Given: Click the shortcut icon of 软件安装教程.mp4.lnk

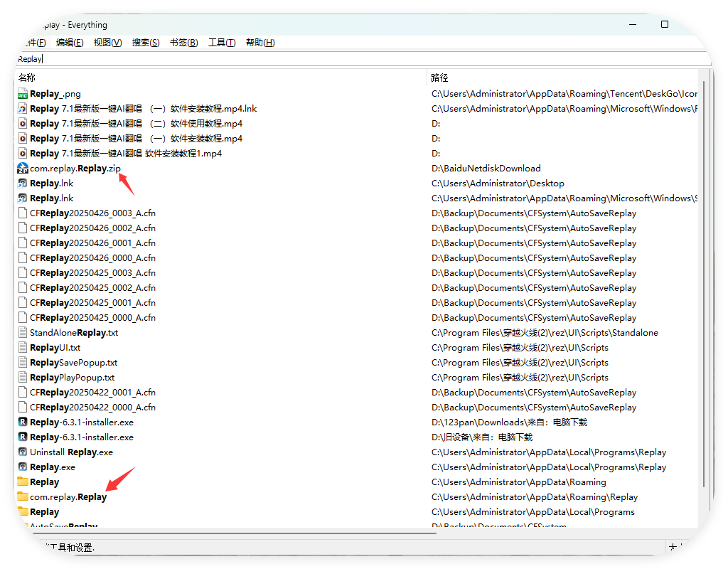Looking at the screenshot, I should pyautogui.click(x=22, y=109).
